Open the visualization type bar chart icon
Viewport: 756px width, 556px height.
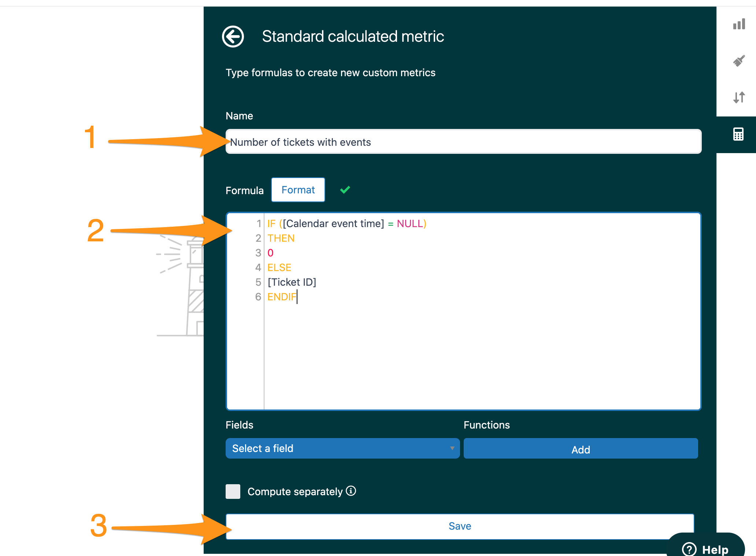click(x=739, y=24)
